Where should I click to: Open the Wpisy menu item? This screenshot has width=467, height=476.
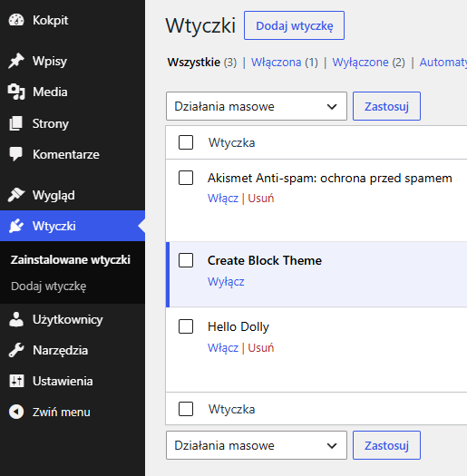coord(73,61)
